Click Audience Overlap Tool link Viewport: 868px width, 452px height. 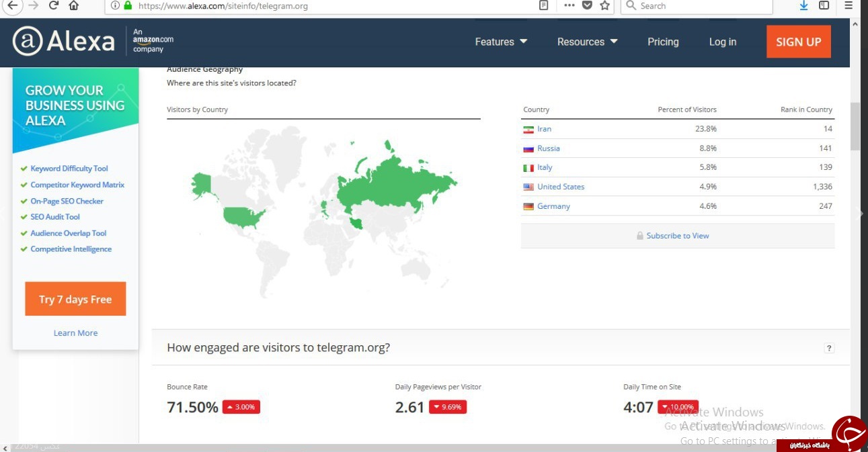[x=69, y=233]
